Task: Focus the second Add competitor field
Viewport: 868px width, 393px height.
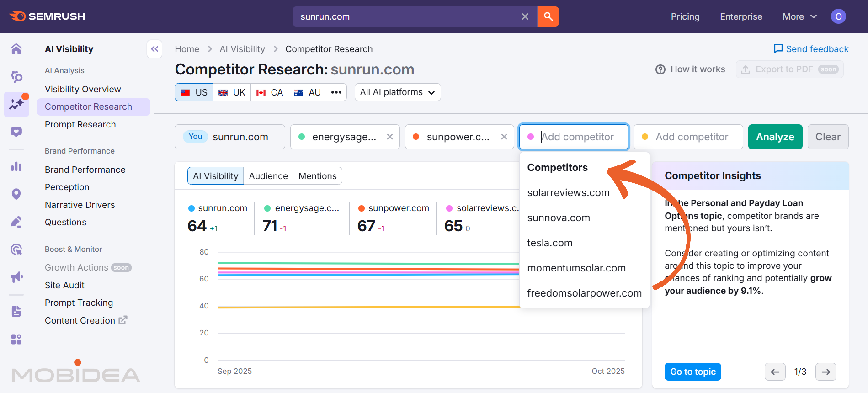Action: click(688, 137)
